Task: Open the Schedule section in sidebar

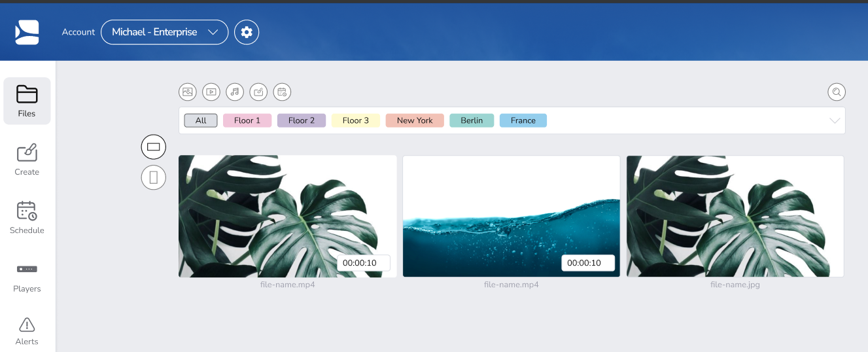Action: click(27, 218)
